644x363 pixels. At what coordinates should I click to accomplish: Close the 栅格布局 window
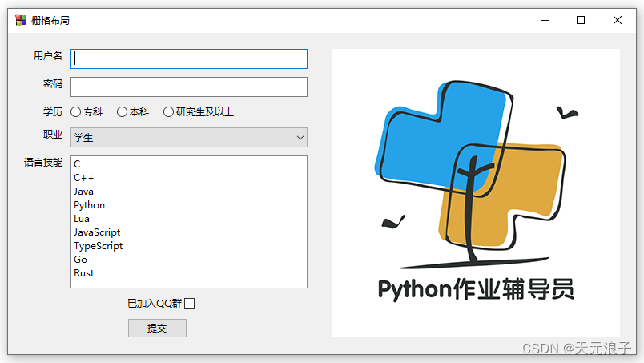click(618, 20)
